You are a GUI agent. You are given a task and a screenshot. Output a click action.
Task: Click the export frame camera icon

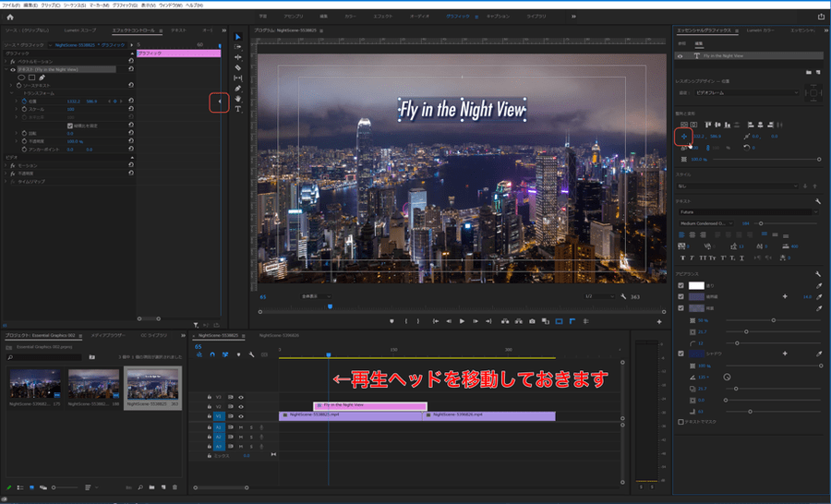[532, 321]
